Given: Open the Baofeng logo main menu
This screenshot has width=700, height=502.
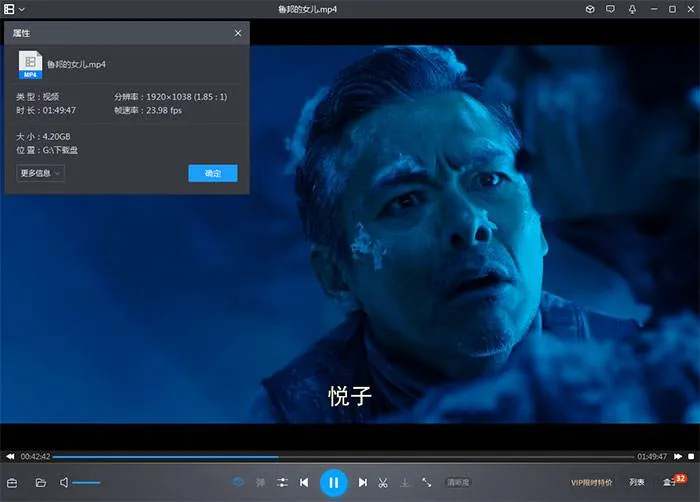Looking at the screenshot, I should (x=9, y=9).
